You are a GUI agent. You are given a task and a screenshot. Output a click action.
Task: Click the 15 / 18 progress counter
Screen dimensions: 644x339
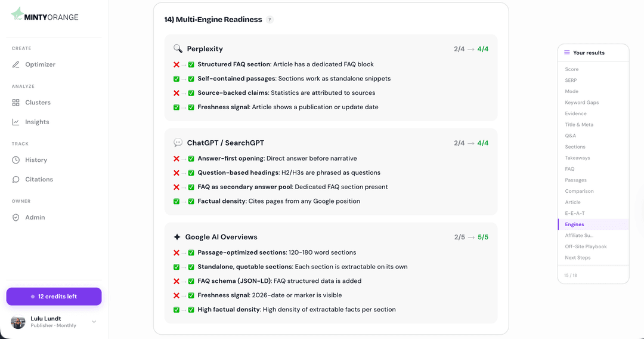[570, 275]
